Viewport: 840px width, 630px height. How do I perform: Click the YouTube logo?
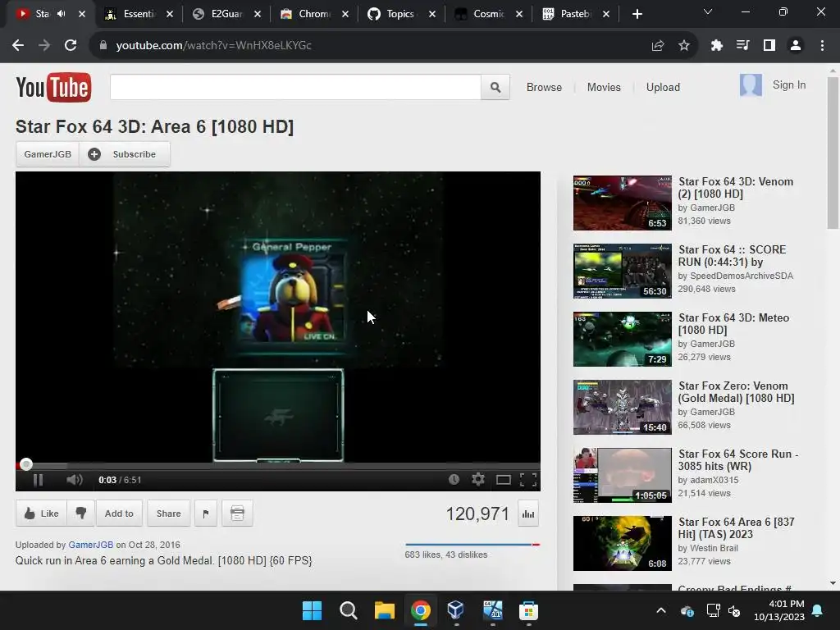point(53,87)
